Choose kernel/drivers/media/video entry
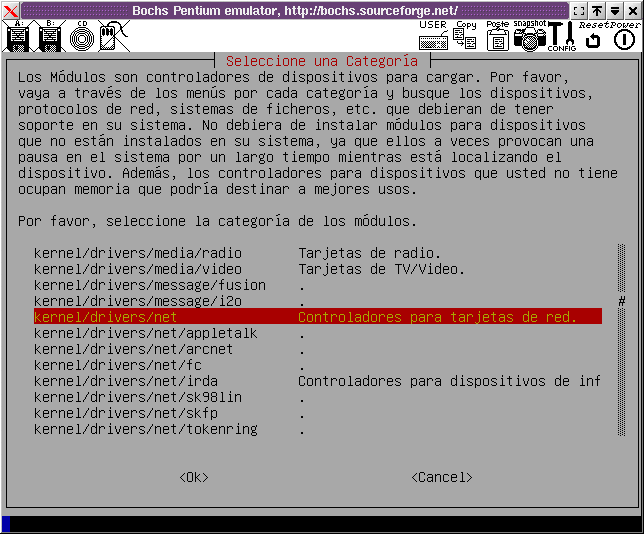The image size is (644, 534). click(137, 269)
